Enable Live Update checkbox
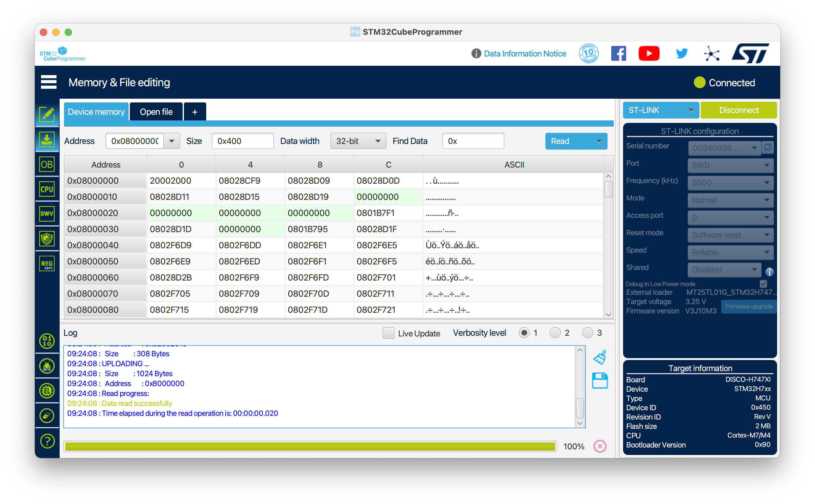Viewport: 815px width, 504px height. (388, 333)
